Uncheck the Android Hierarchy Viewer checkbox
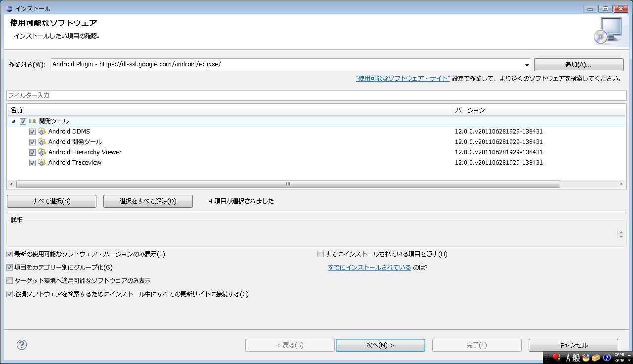This screenshot has height=364, width=633. click(32, 152)
